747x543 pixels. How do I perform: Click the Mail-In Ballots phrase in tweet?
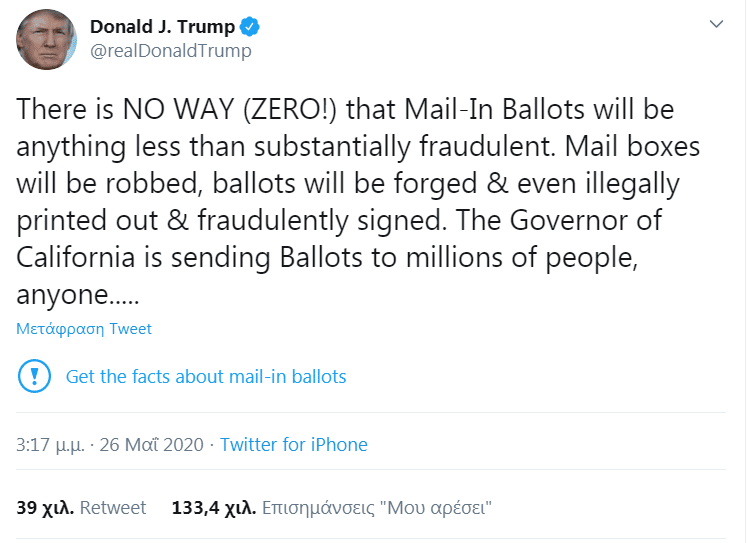click(494, 109)
